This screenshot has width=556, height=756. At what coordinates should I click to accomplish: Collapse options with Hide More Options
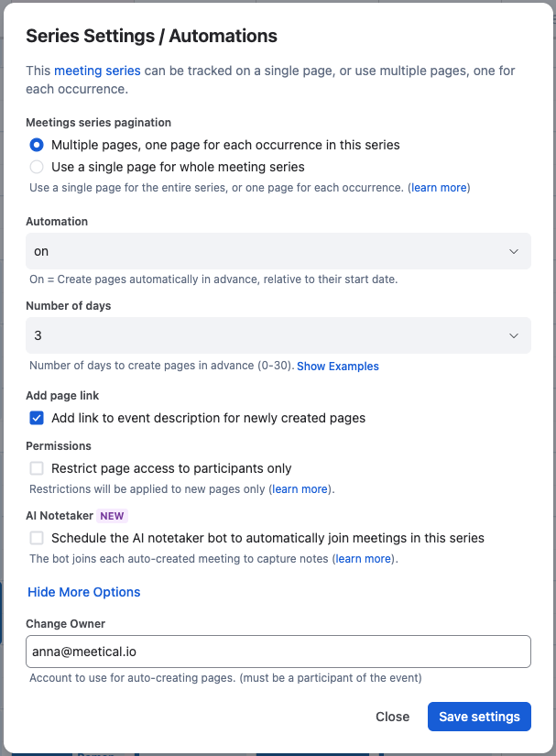(84, 592)
